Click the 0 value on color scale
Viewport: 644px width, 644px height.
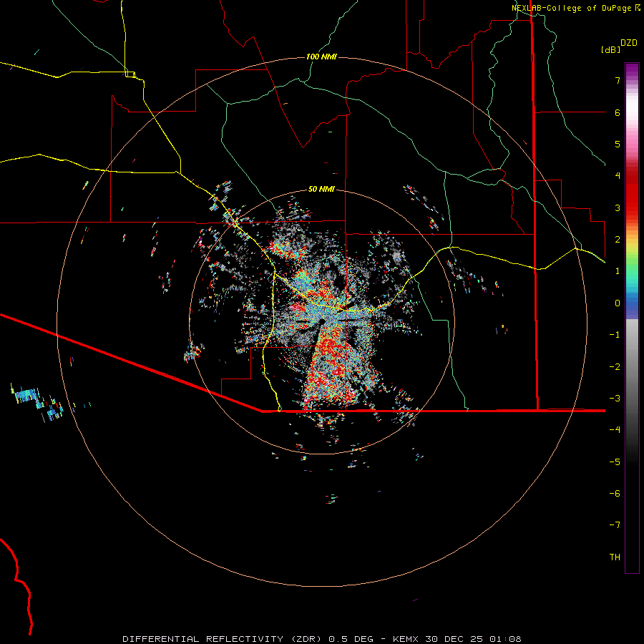click(618, 303)
